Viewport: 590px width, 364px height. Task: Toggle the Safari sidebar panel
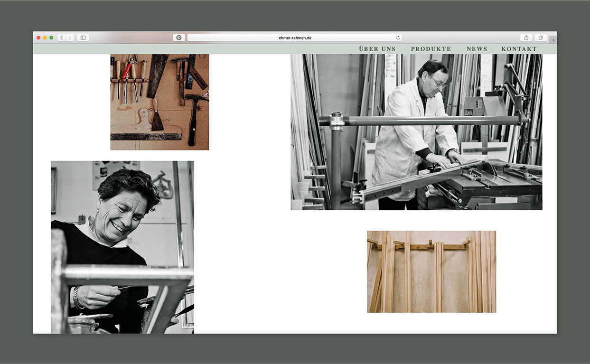(x=83, y=37)
